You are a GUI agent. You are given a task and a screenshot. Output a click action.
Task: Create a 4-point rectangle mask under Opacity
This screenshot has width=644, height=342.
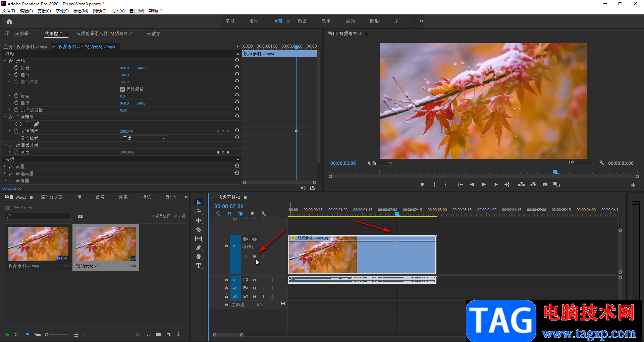point(28,124)
